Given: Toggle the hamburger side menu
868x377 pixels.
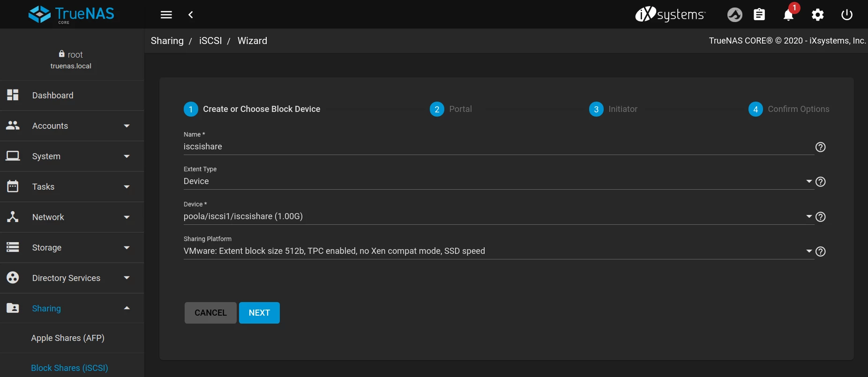Looking at the screenshot, I should pyautogui.click(x=166, y=15).
